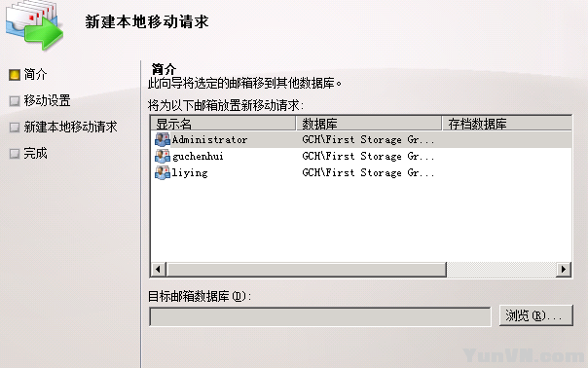Sort by the 显示名 column header

224,124
